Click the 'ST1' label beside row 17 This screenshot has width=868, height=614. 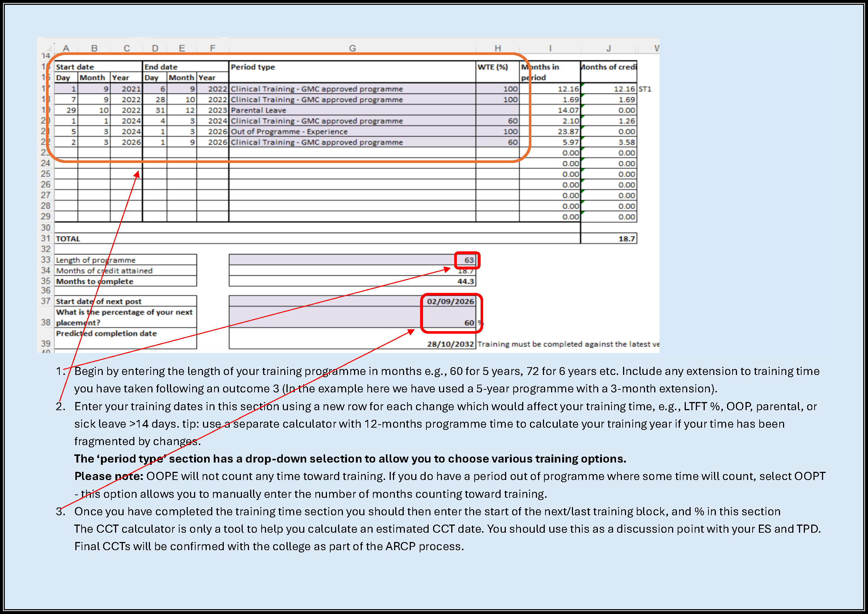tap(645, 89)
